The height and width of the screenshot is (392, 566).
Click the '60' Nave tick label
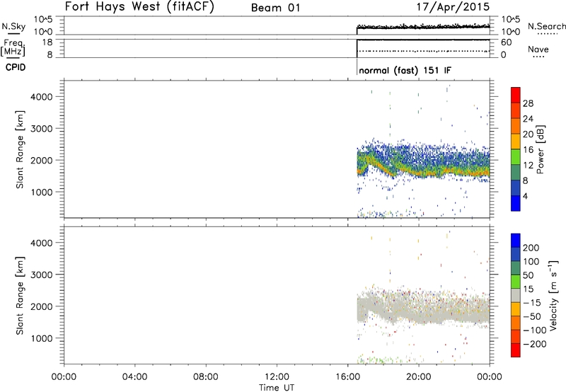(x=506, y=42)
